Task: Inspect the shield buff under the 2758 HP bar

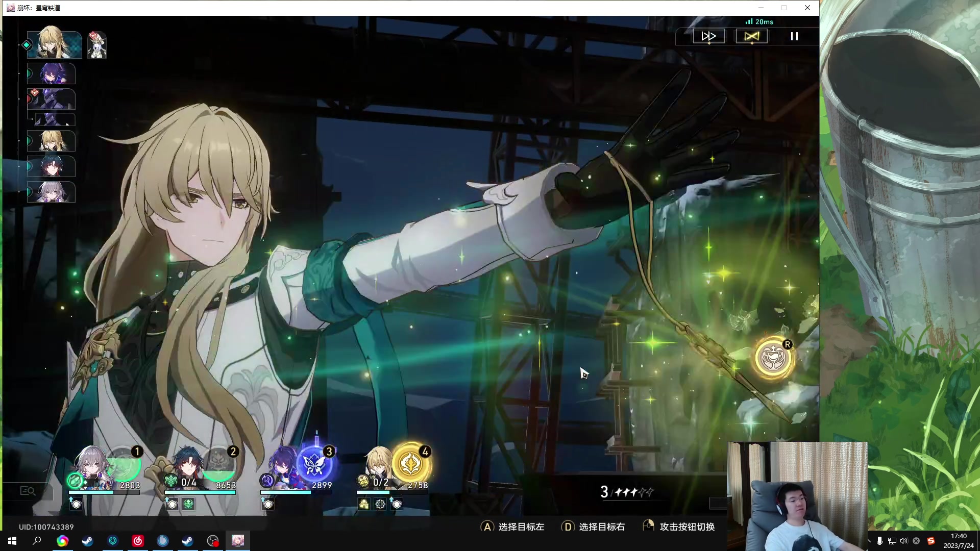Action: [x=397, y=505]
